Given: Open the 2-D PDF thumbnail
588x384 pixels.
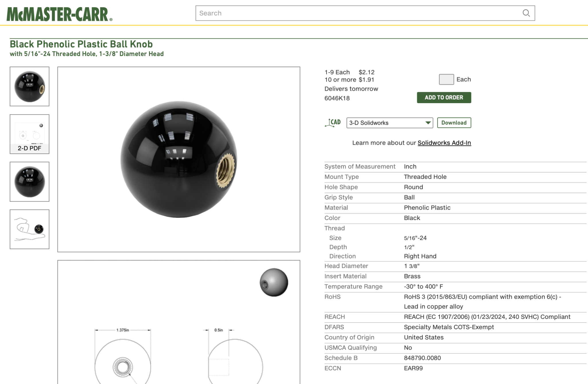Looking at the screenshot, I should tap(30, 134).
